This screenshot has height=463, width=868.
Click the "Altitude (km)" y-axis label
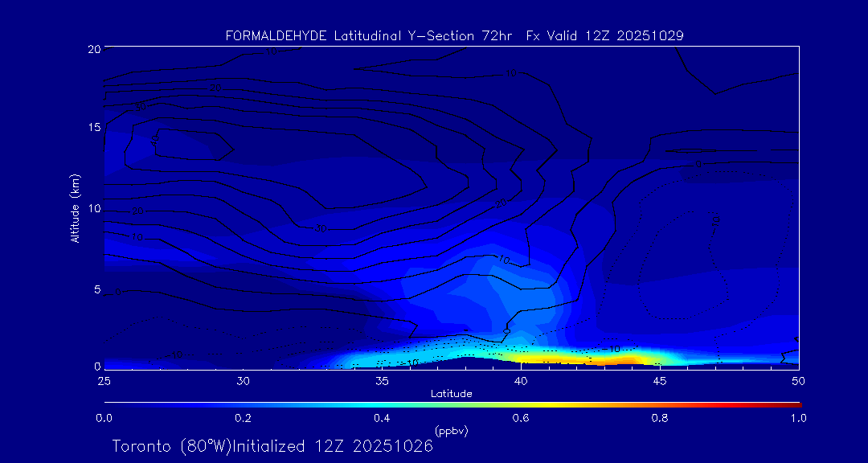pos(75,207)
